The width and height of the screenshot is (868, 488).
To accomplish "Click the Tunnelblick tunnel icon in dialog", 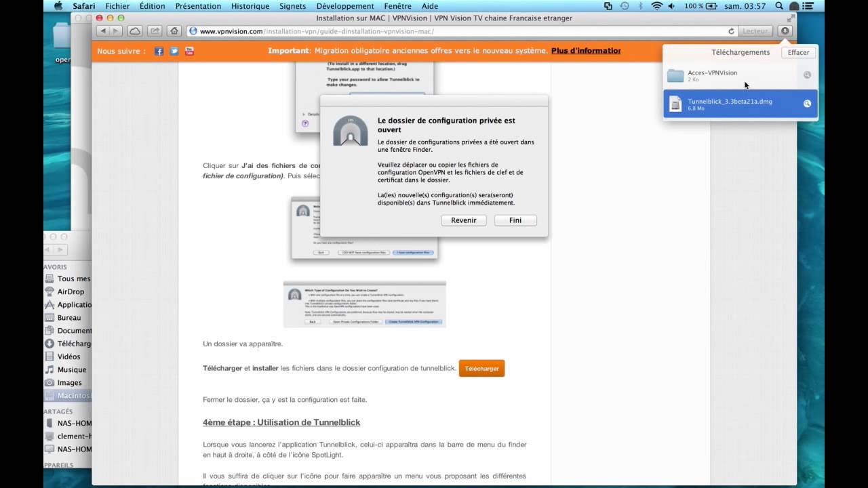I will click(x=350, y=130).
